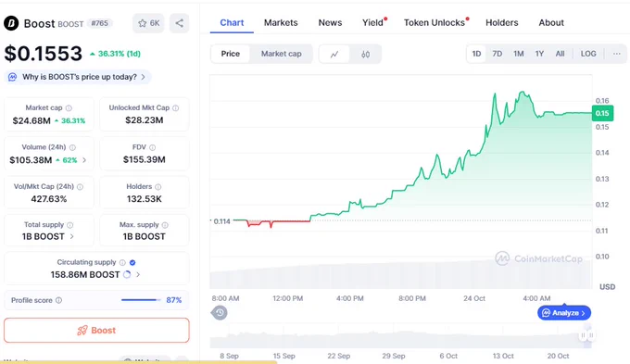The height and width of the screenshot is (364, 630).
Task: Show Market cap info tooltip icon
Action: tap(69, 108)
